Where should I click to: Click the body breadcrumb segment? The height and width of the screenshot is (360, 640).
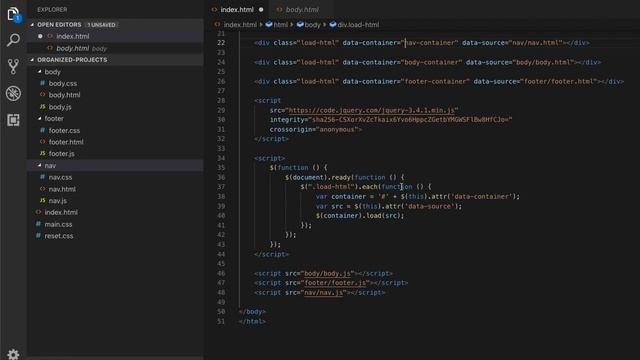312,25
